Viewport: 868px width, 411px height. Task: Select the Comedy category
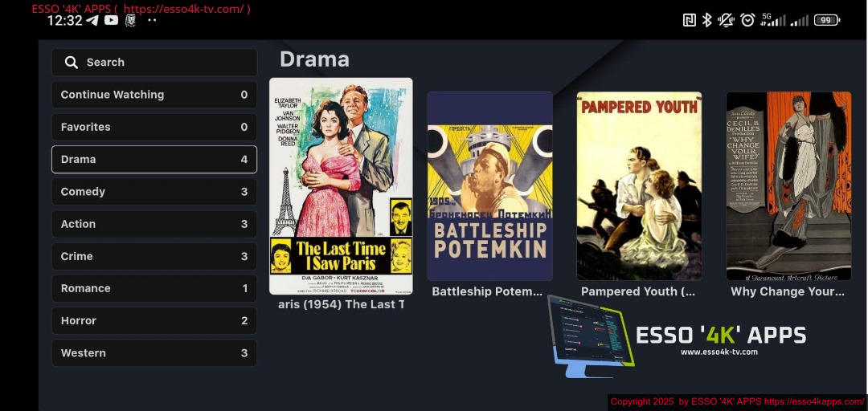pyautogui.click(x=154, y=191)
